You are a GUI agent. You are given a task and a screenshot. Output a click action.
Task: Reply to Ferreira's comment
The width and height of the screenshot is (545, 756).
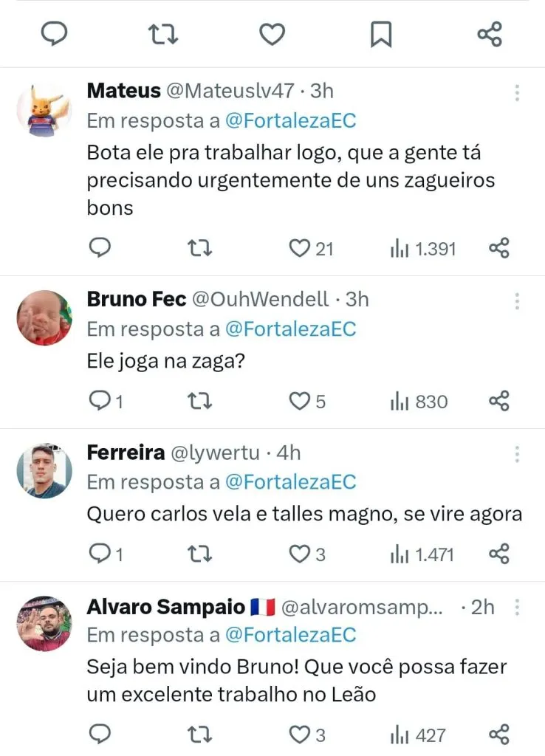[100, 553]
